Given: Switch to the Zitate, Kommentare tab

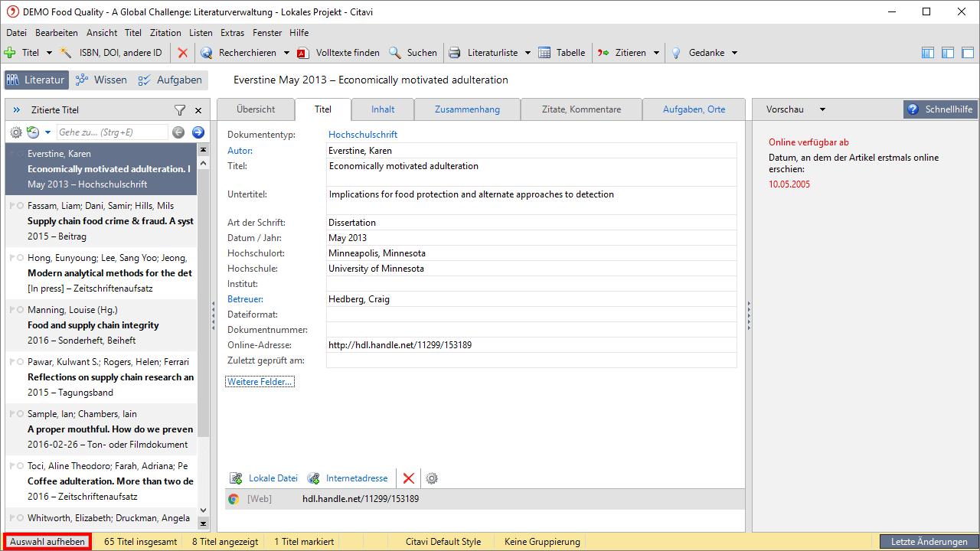Looking at the screenshot, I should [581, 109].
